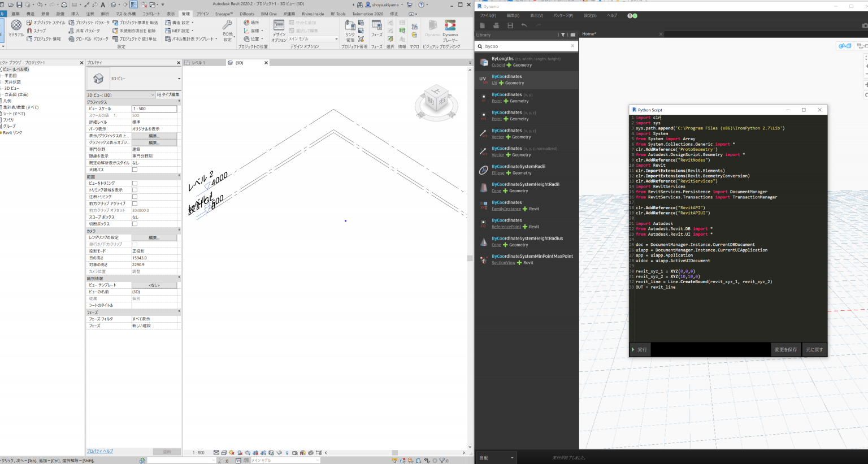Expand the 自動 run mode dropdown

tap(497, 458)
